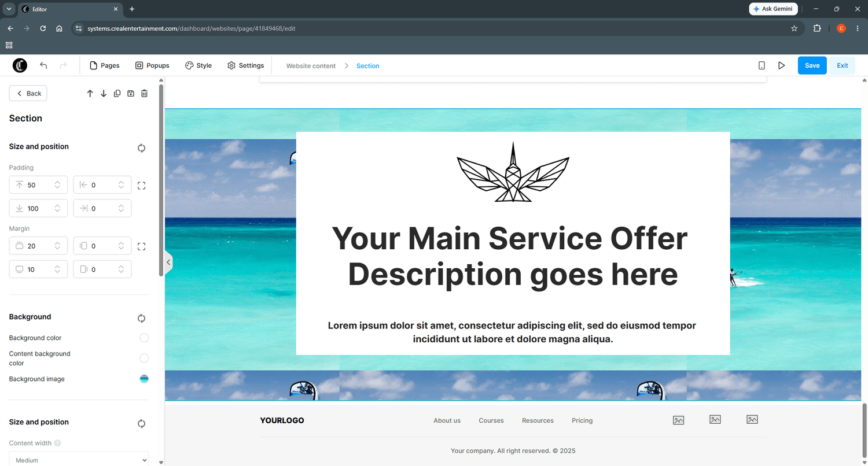Delete the section with the trash icon
Viewport: 868px width, 466px height.
pos(145,94)
